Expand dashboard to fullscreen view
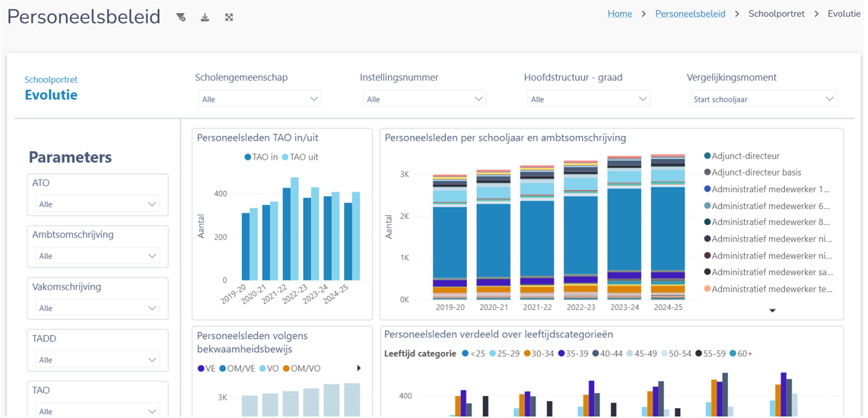Screen dimensions: 868x418 click(229, 17)
